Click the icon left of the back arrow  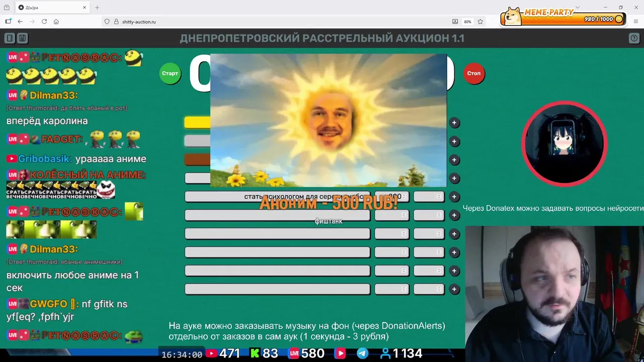[x=8, y=22]
